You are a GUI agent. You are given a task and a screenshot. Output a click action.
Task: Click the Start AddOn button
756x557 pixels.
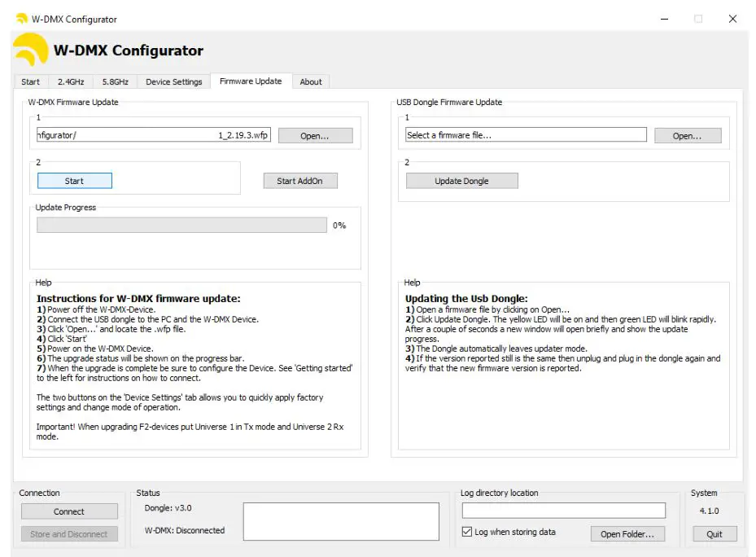pos(299,181)
